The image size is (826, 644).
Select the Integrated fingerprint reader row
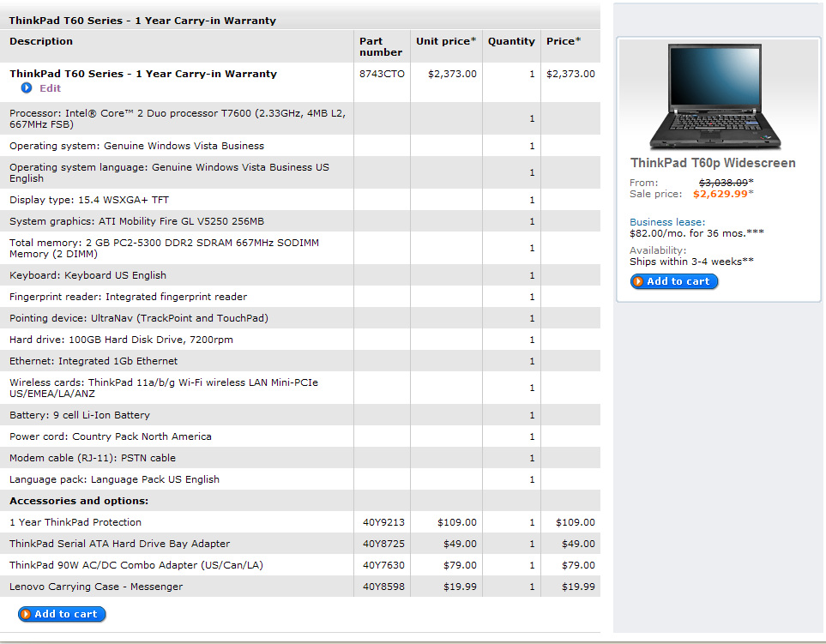[300, 297]
